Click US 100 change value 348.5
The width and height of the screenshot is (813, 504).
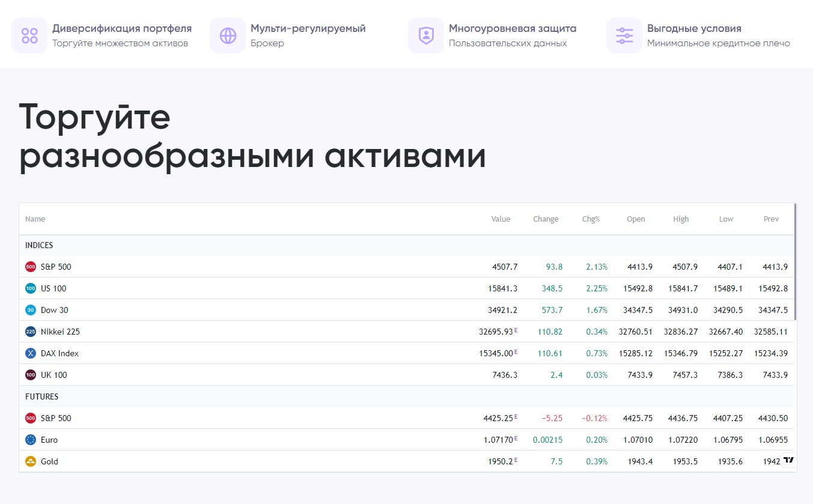point(552,288)
